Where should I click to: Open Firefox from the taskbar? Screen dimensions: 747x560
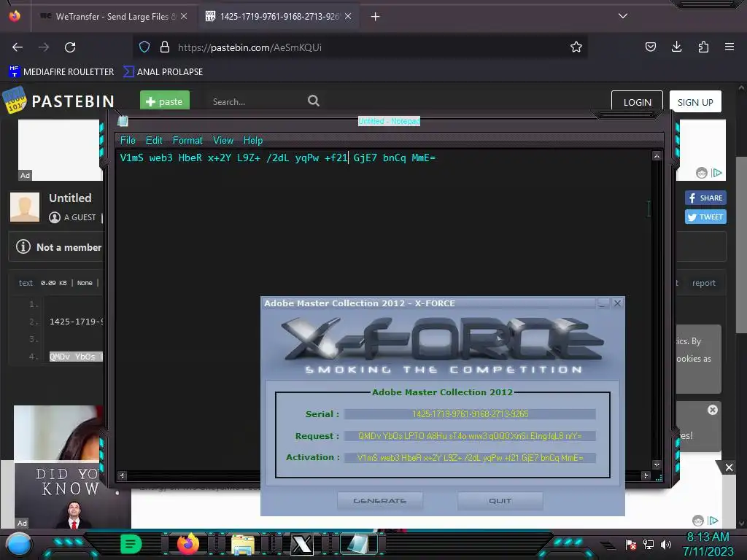188,544
